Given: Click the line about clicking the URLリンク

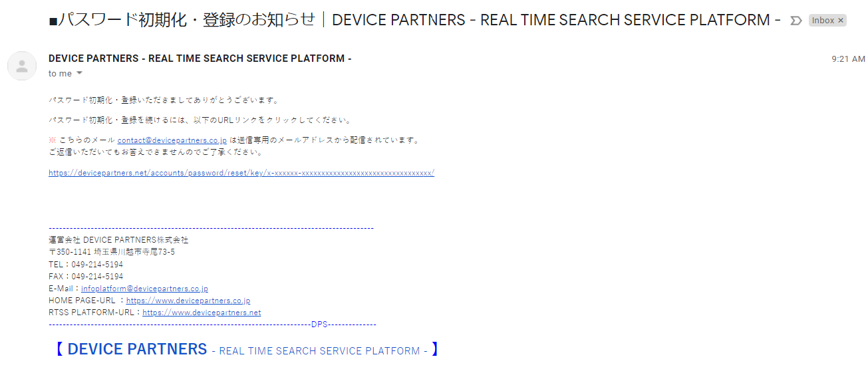Looking at the screenshot, I should [x=200, y=120].
